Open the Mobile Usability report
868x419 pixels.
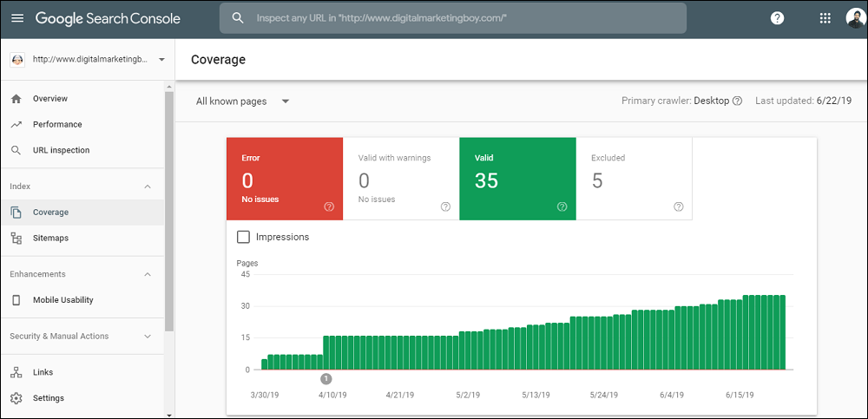[82, 300]
